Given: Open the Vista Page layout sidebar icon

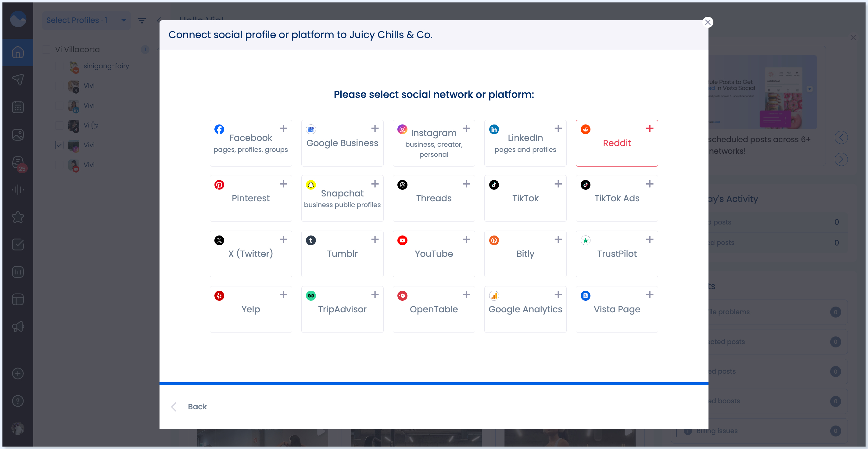Looking at the screenshot, I should pyautogui.click(x=18, y=299).
